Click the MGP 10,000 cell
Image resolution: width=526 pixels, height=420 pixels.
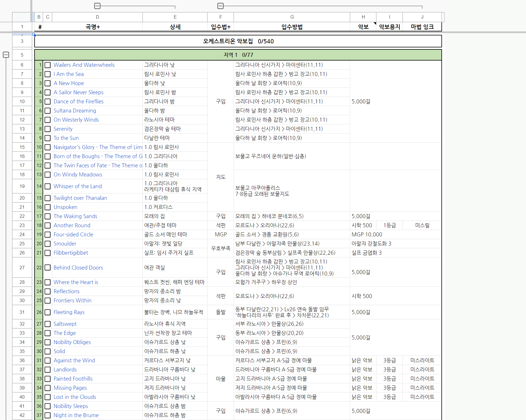(x=396, y=234)
